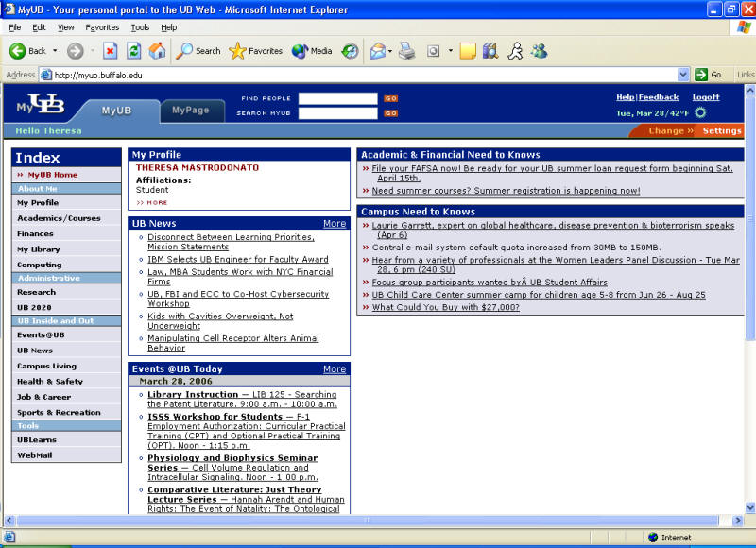The height and width of the screenshot is (548, 756).
Task: Click the Back arrow toolbar icon
Action: pyautogui.click(x=17, y=51)
